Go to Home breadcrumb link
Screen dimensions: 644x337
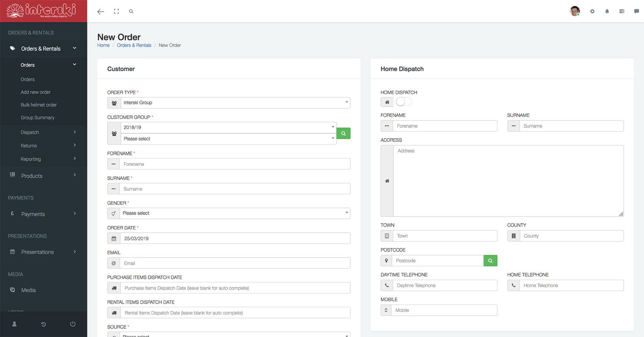tap(103, 45)
